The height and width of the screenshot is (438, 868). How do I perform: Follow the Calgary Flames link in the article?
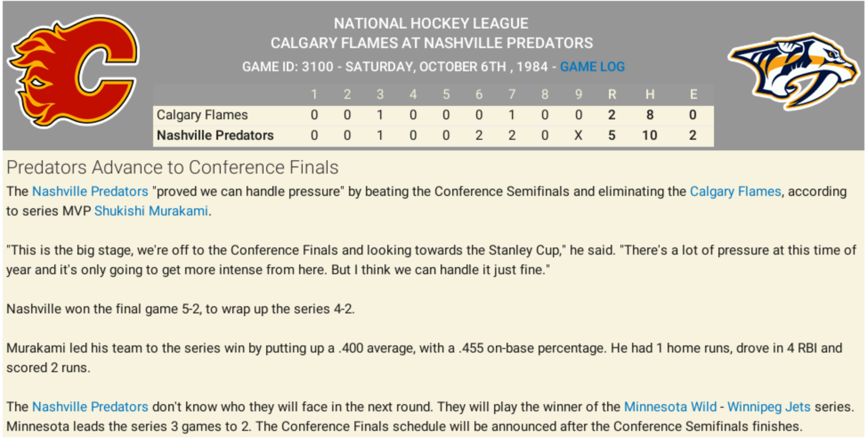[x=735, y=191]
